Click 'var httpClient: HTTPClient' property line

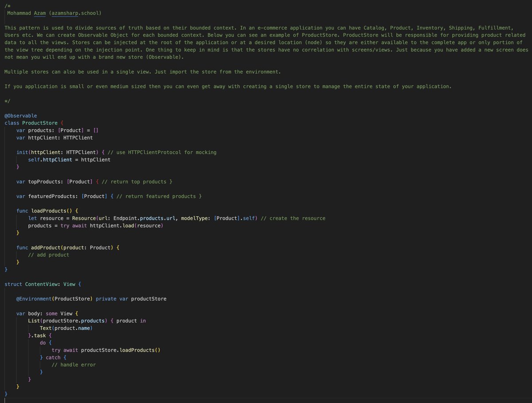click(55, 138)
